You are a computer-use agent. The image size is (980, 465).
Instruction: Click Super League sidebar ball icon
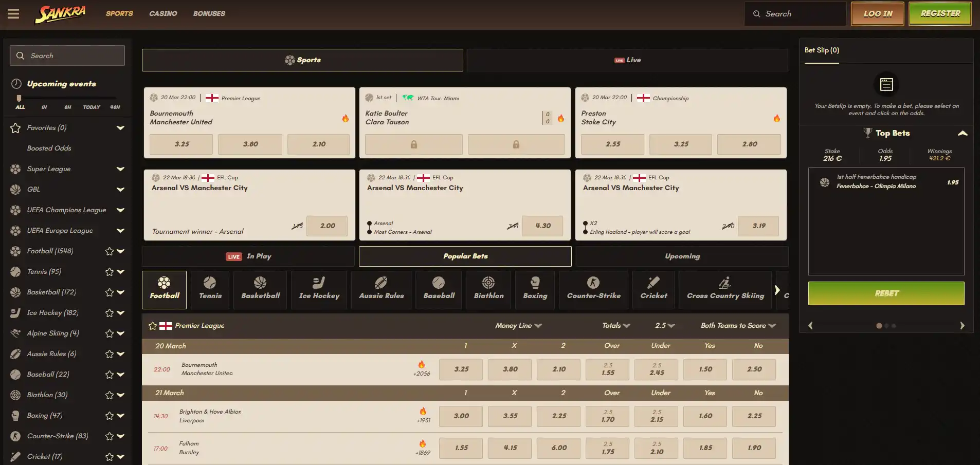(x=16, y=169)
